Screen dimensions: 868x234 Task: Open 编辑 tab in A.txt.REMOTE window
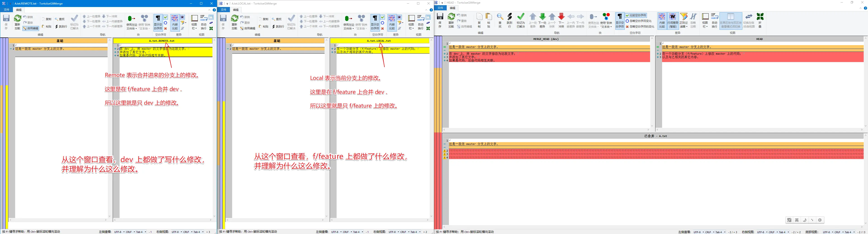tap(19, 10)
